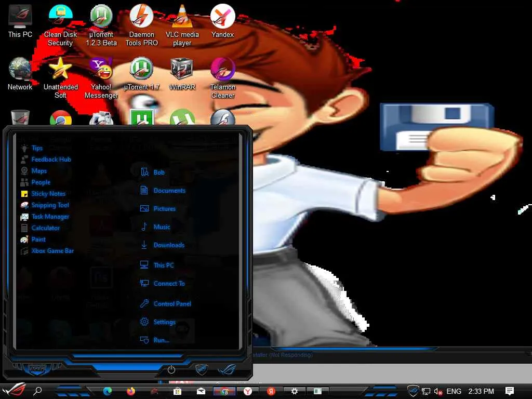Select Telamon Cleaner desktop icon
Screen dimensions: 532x399
tap(222, 78)
